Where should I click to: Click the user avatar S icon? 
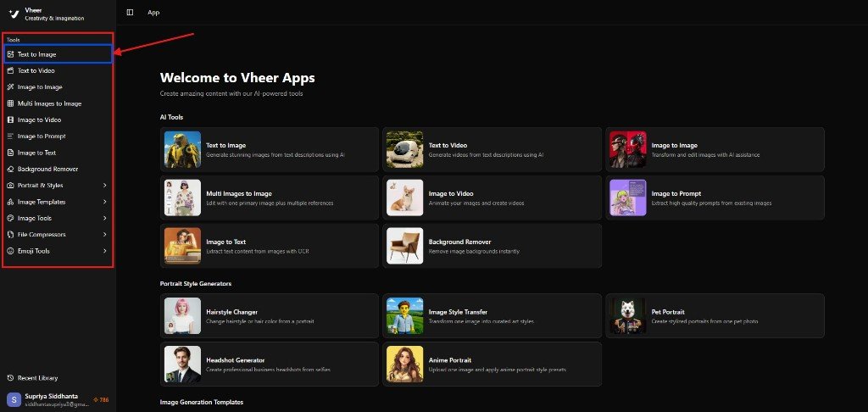(14, 400)
